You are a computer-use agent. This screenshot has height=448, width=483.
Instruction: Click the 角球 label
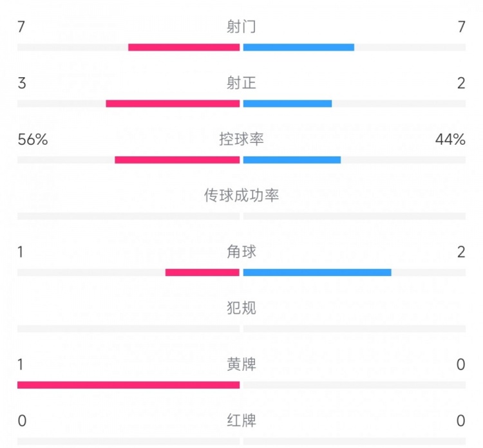coord(241,252)
